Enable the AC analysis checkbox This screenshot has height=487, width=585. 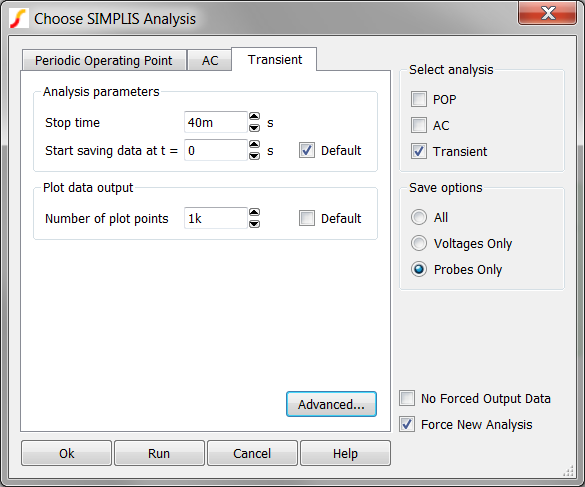419,125
